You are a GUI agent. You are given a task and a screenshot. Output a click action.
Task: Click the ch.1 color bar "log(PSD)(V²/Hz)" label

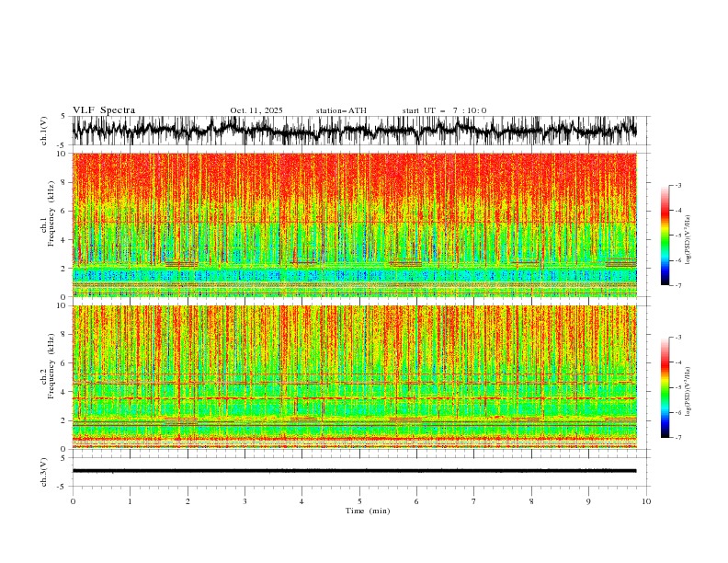688,240
